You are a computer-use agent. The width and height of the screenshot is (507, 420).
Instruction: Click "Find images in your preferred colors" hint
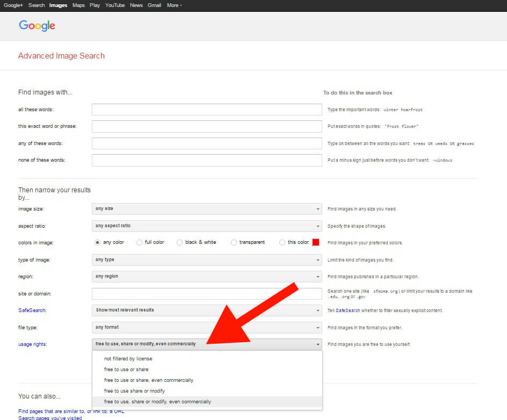click(x=365, y=243)
